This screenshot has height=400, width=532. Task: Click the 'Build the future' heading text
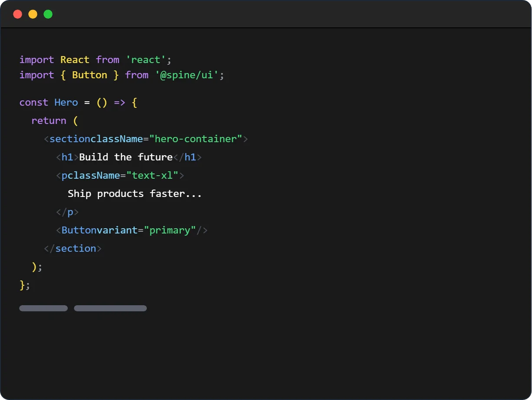pos(126,157)
